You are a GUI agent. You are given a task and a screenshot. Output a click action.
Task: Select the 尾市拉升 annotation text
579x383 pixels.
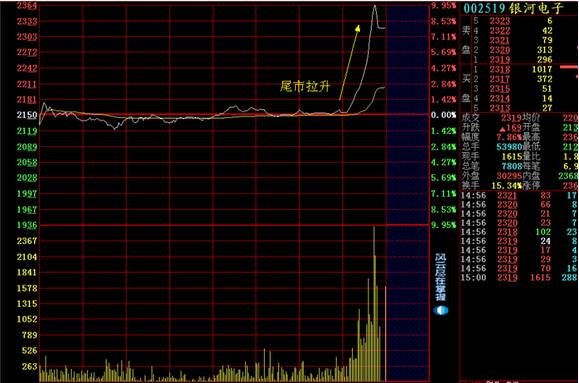pyautogui.click(x=305, y=86)
